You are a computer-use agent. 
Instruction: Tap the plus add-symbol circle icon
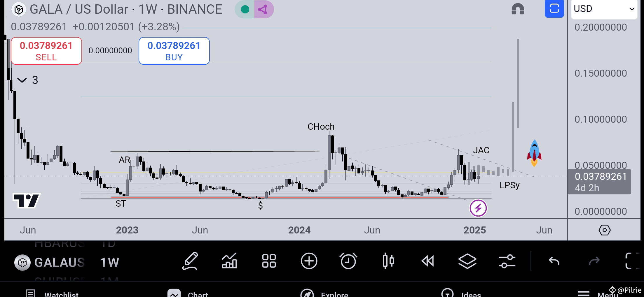click(309, 261)
